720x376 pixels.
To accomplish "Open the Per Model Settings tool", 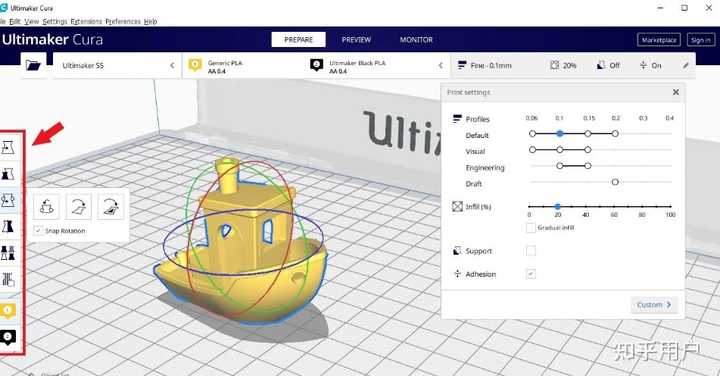I will [x=8, y=253].
